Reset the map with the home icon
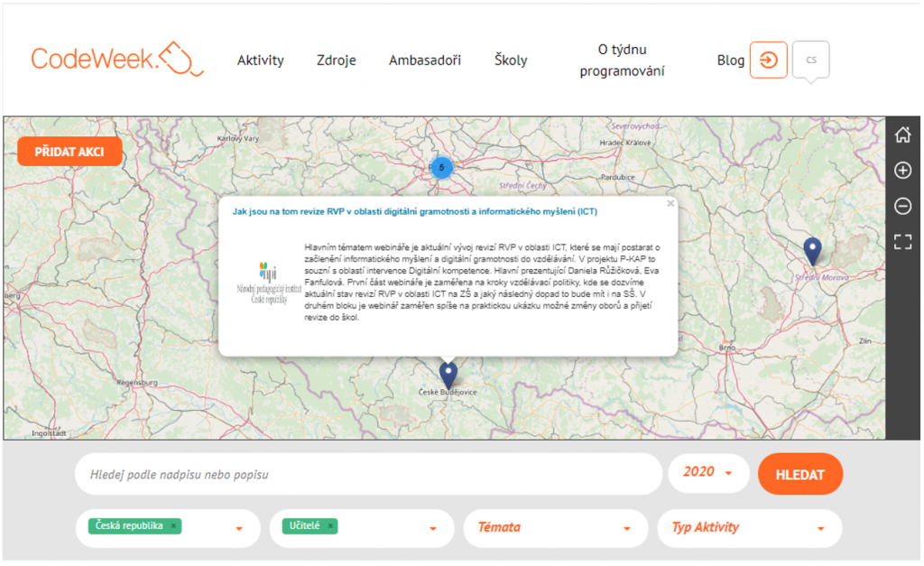 [x=903, y=134]
